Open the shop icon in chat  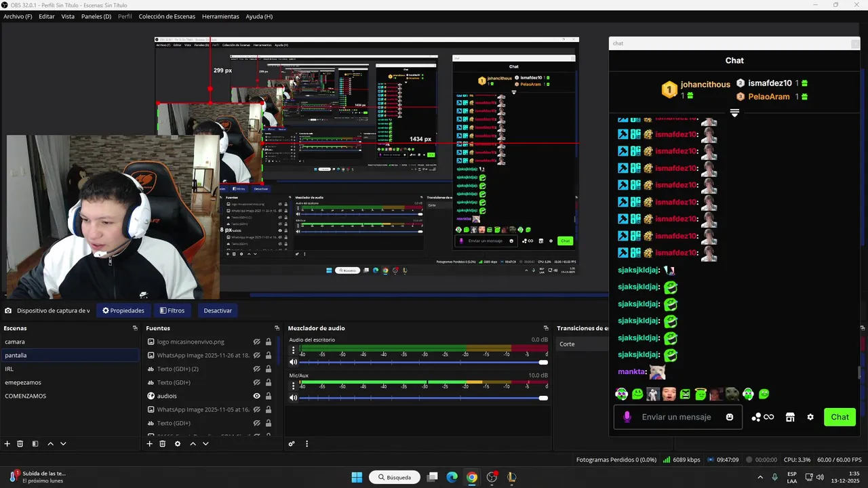pos(790,417)
